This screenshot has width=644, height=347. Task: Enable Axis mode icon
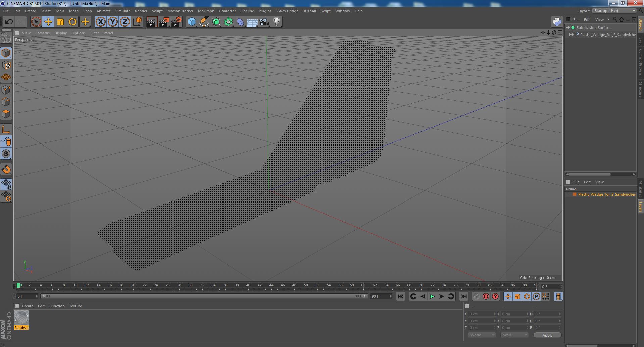[6, 129]
